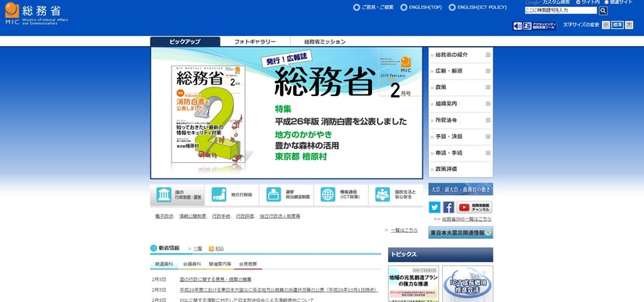644x302 pixels.
Task: Open the 情報公開制度 link
Action: [193, 216]
